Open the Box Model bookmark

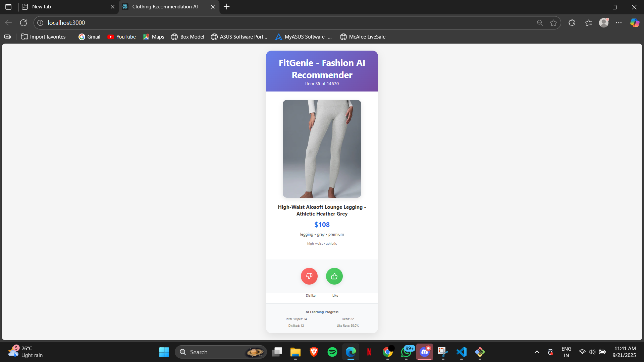(187, 37)
